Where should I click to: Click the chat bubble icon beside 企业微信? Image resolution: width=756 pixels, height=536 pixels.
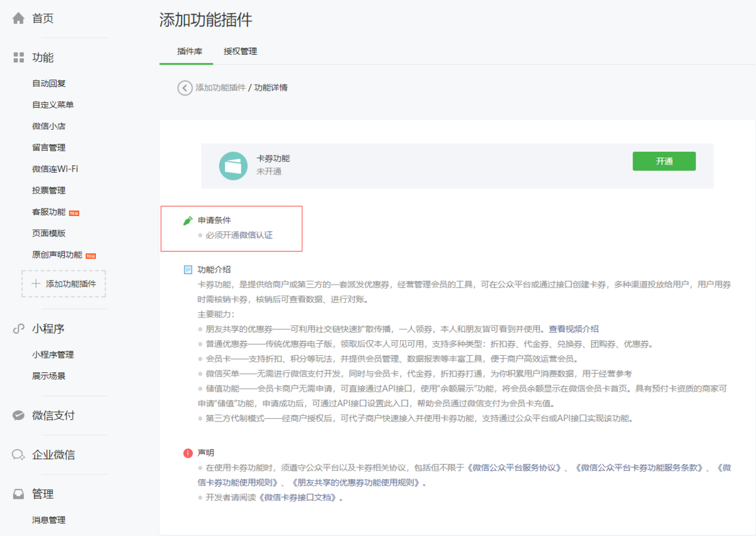(19, 455)
